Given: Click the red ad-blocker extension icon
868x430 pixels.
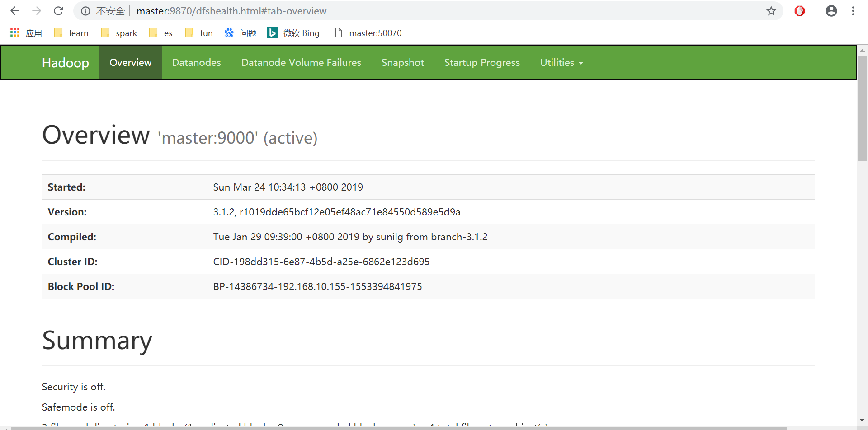Looking at the screenshot, I should (x=800, y=11).
